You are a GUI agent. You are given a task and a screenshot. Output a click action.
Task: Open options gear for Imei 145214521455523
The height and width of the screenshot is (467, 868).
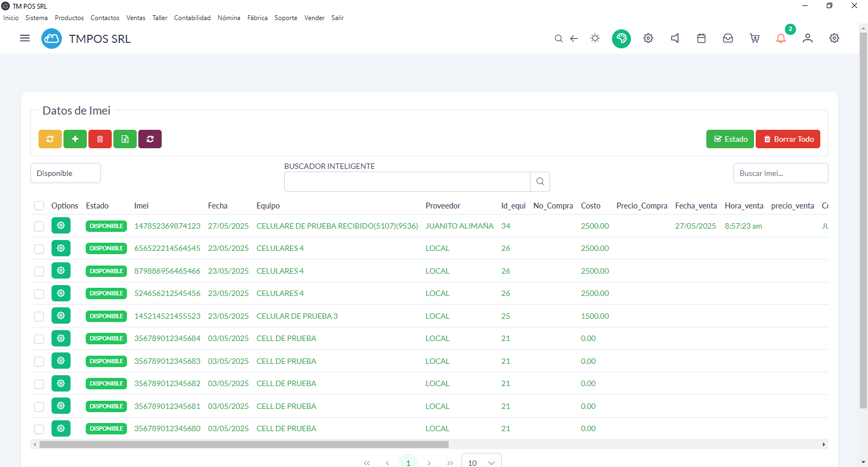click(61, 315)
